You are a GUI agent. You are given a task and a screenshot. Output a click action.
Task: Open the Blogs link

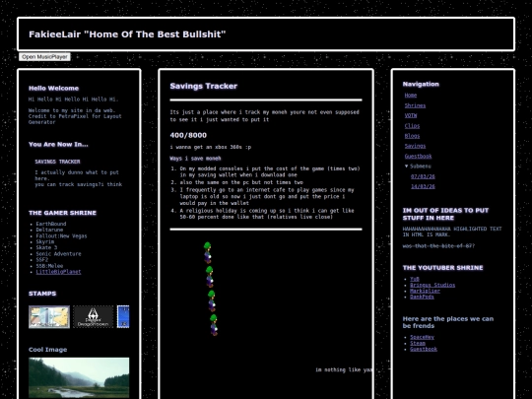click(x=412, y=136)
